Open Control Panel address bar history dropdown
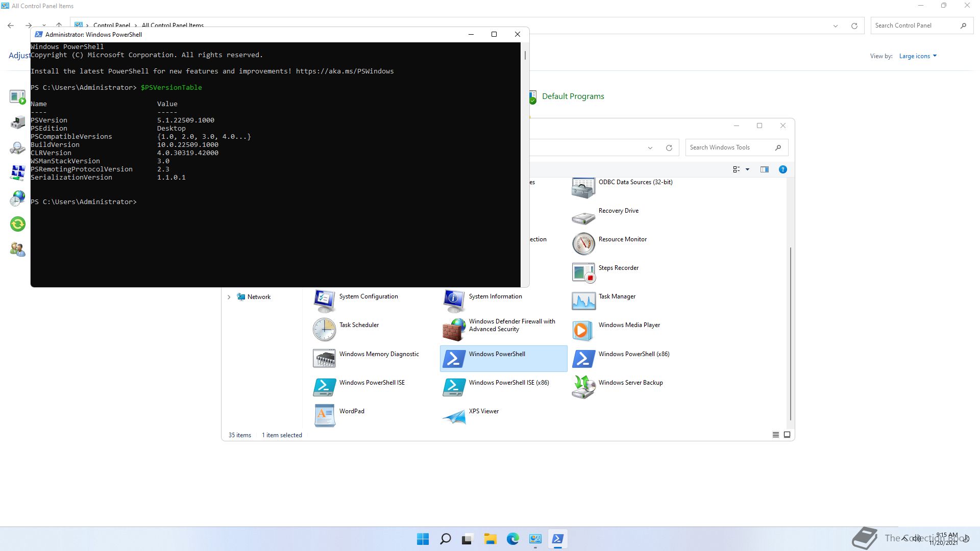 coord(836,26)
